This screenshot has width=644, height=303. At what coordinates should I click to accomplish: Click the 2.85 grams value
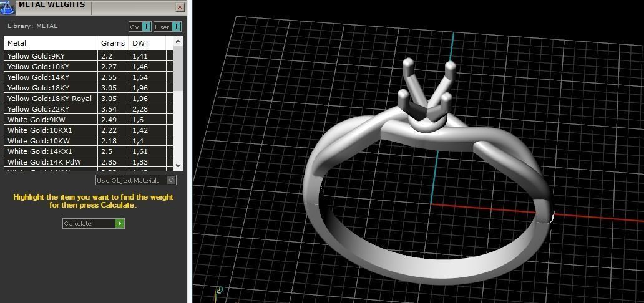click(107, 162)
